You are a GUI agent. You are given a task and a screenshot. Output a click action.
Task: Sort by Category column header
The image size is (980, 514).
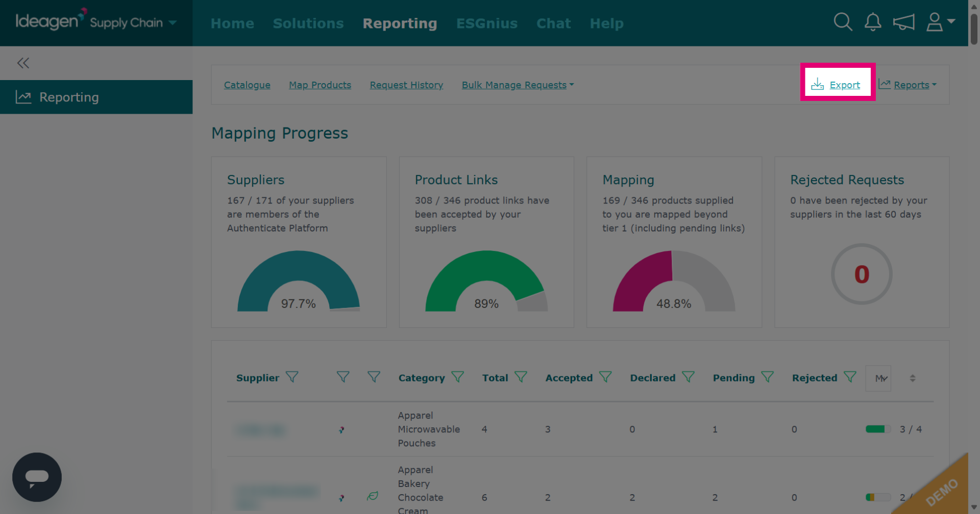(422, 378)
